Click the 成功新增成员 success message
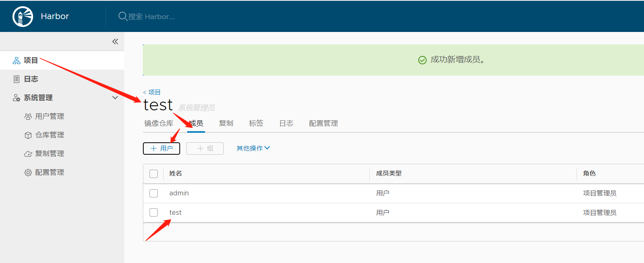Image resolution: width=644 pixels, height=263 pixels. click(x=458, y=60)
